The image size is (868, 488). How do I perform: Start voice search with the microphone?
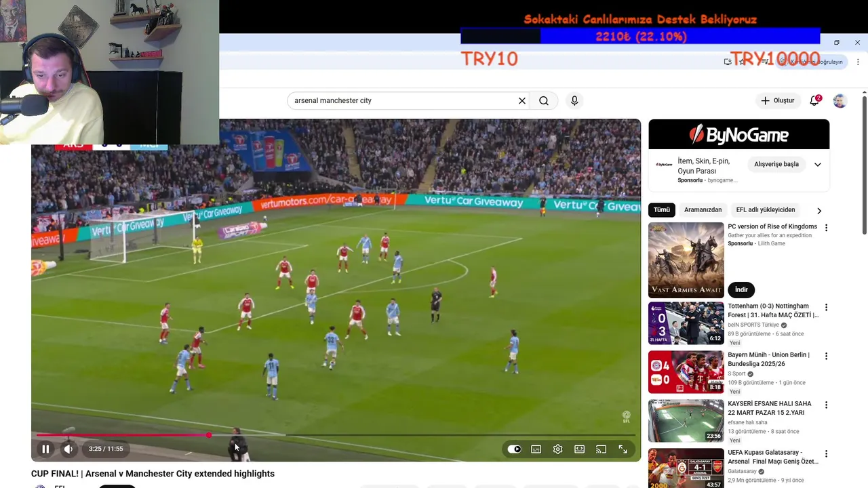pyautogui.click(x=574, y=100)
